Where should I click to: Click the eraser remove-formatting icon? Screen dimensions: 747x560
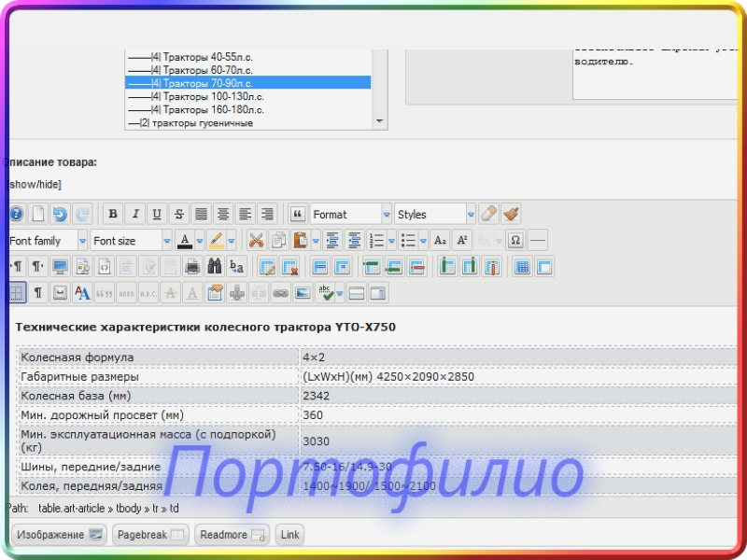click(488, 215)
